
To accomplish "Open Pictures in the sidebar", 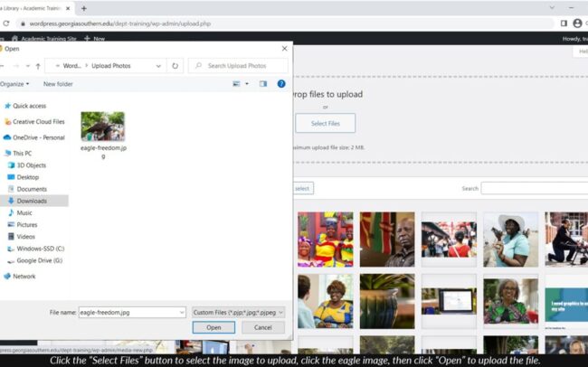I will [x=23, y=224].
